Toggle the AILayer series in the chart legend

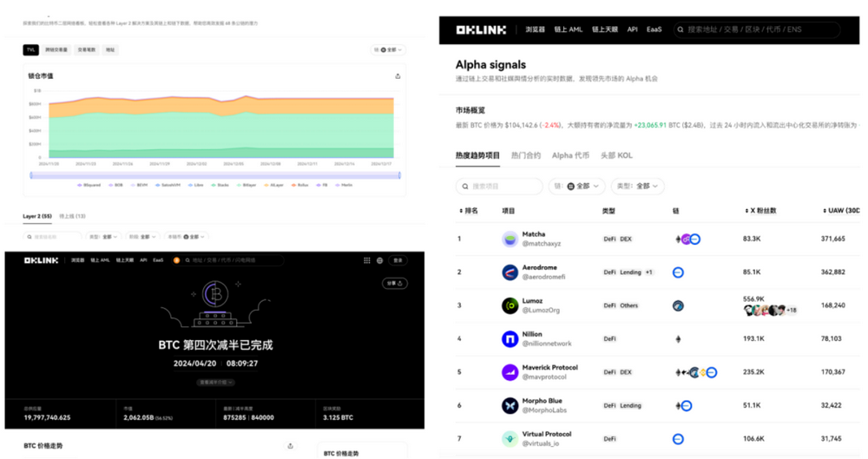(274, 185)
